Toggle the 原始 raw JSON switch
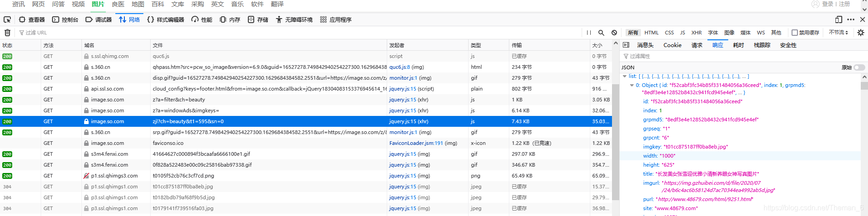 [859, 67]
